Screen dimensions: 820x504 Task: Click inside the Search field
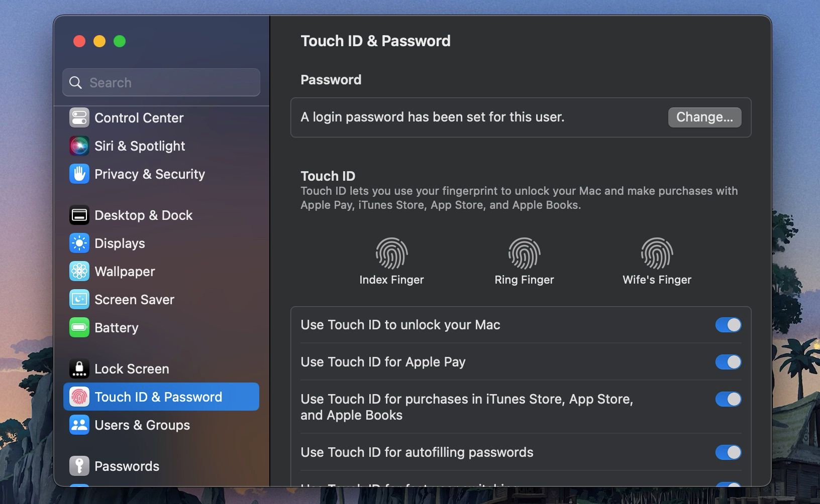(x=151, y=82)
